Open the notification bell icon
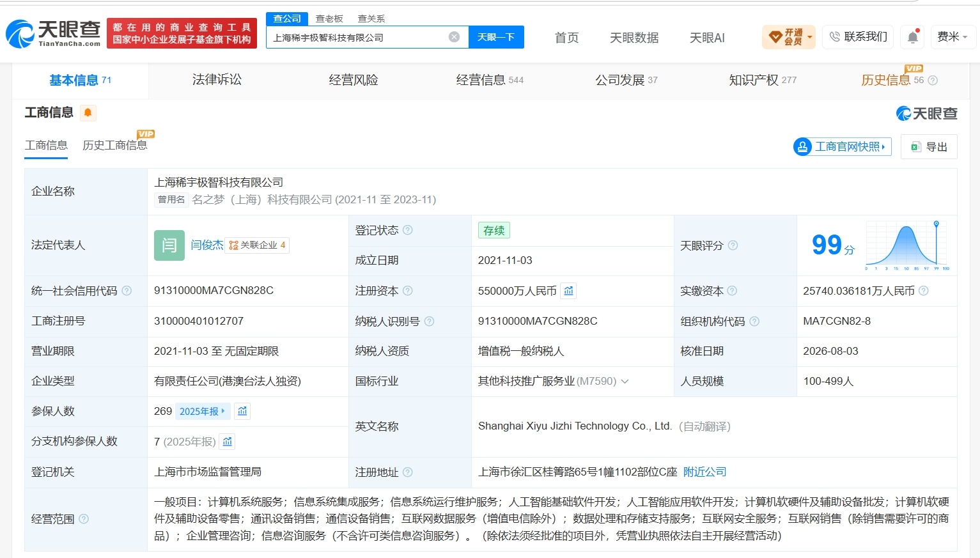 coord(913,37)
